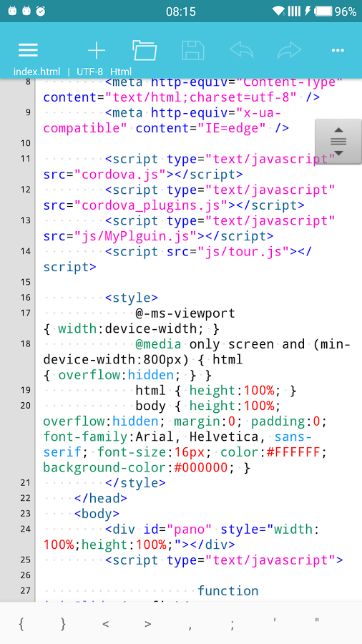Tap the fast-scroll handle on right edge
This screenshot has width=362, height=644.
tap(338, 142)
